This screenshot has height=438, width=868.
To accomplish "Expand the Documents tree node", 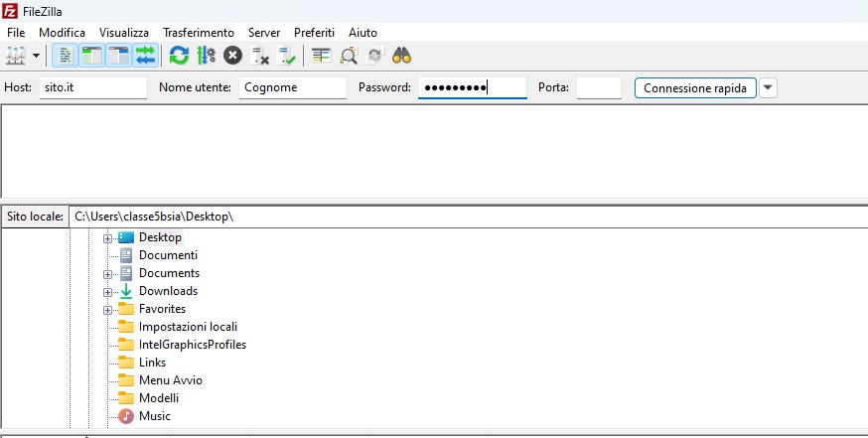I will pos(107,274).
